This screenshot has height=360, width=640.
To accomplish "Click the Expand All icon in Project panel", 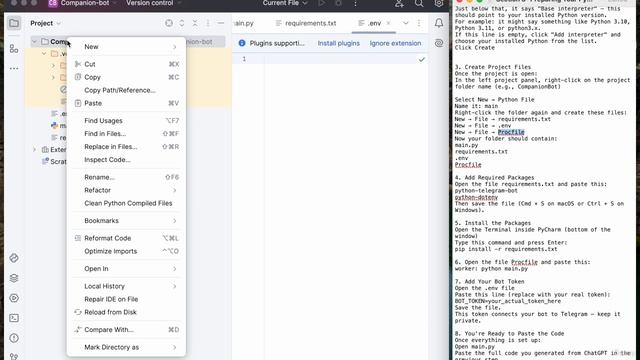I will click(x=182, y=23).
